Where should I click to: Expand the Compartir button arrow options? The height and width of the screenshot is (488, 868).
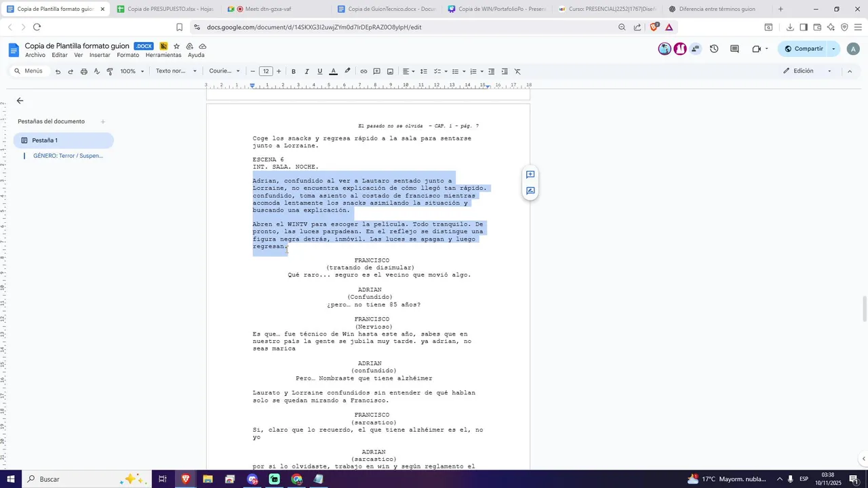833,49
